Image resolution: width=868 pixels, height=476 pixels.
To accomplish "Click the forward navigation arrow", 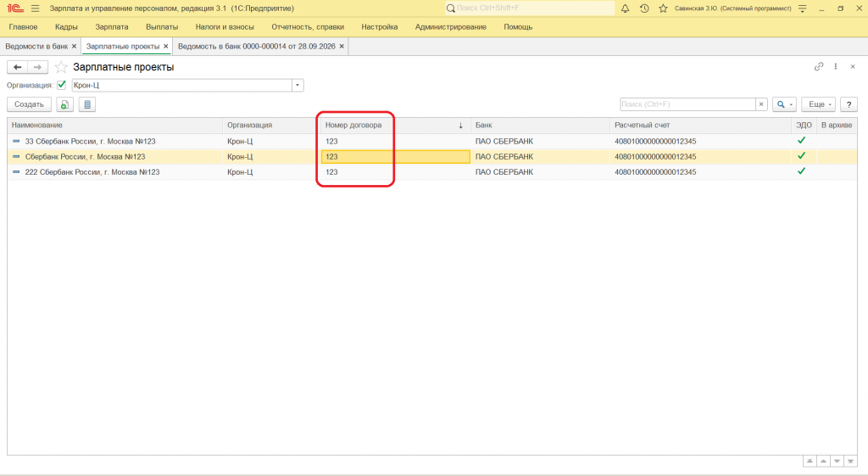I will coord(37,67).
